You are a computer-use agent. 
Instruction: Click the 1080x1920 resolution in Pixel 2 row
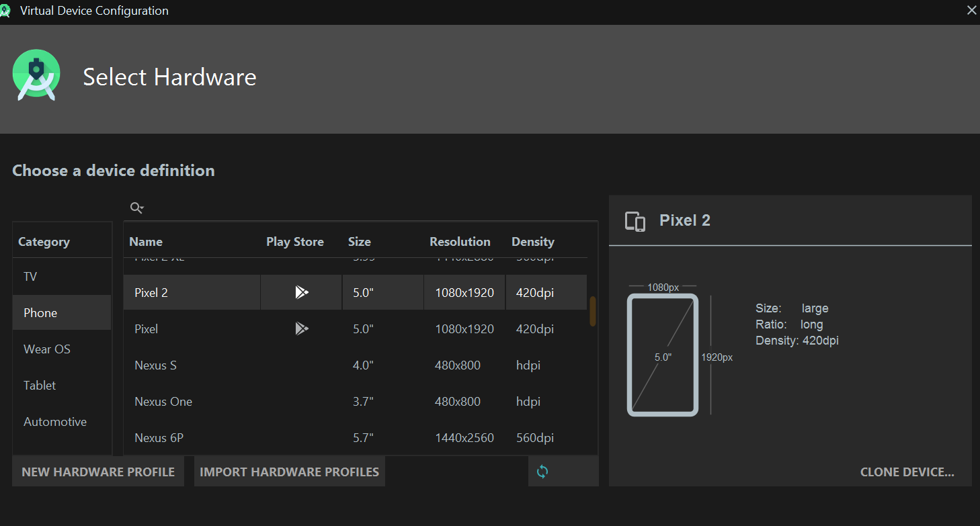tap(464, 292)
